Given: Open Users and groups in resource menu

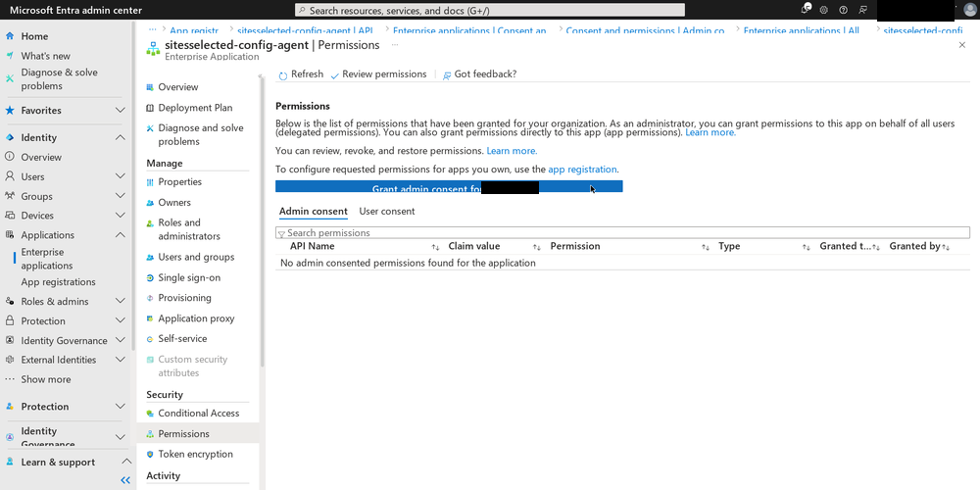Looking at the screenshot, I should [x=196, y=257].
